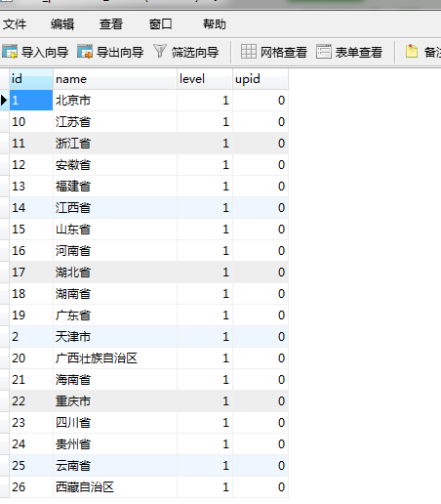This screenshot has width=441, height=504.
Task: Open the 编辑 menu
Action: click(62, 24)
